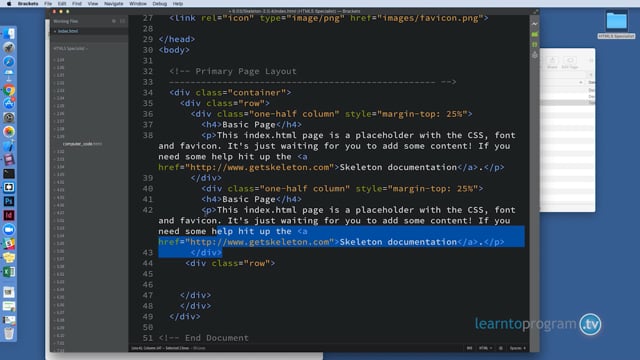This screenshot has height=360, width=640.
Task: Open the App Store dock icon
Action: 9,104
